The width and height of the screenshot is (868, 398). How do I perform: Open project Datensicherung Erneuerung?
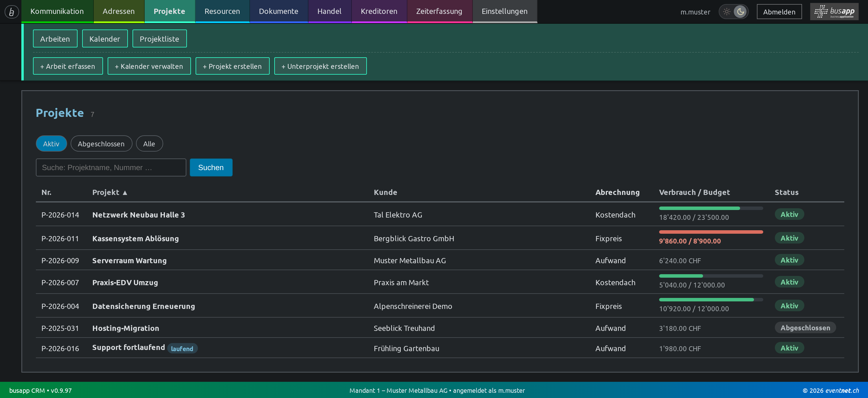[144, 306]
